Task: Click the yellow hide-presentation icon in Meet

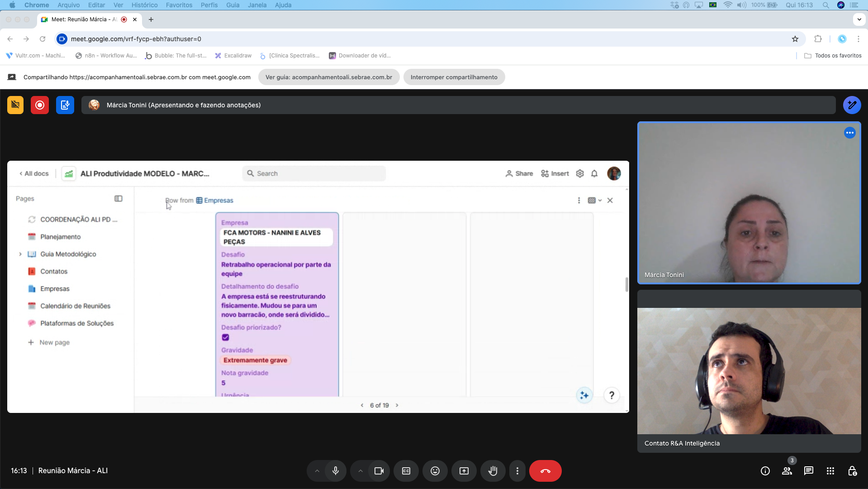Action: pos(15,105)
